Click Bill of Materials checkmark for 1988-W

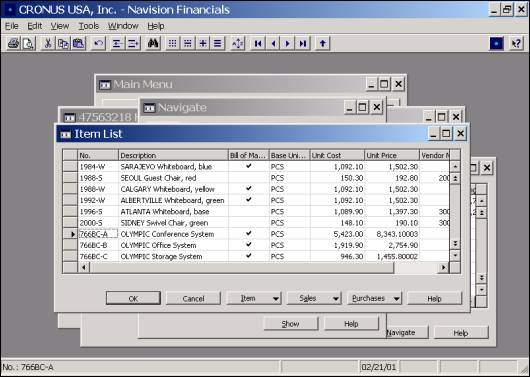pyautogui.click(x=249, y=188)
